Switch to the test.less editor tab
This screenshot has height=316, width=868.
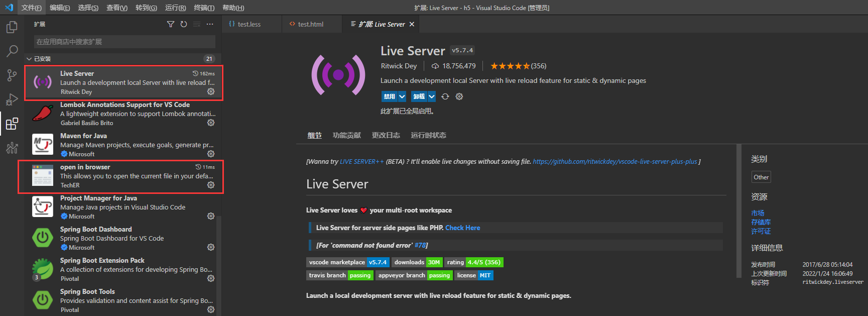tap(252, 24)
